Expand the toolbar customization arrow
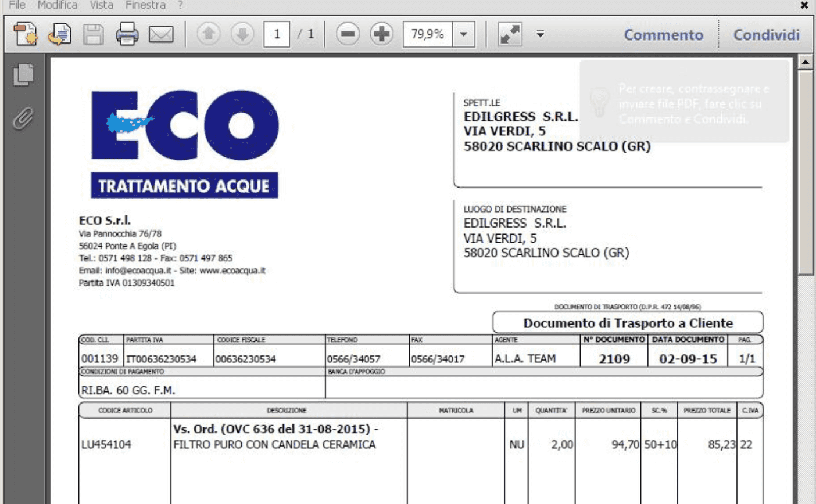This screenshot has width=816, height=504. pos(540,34)
